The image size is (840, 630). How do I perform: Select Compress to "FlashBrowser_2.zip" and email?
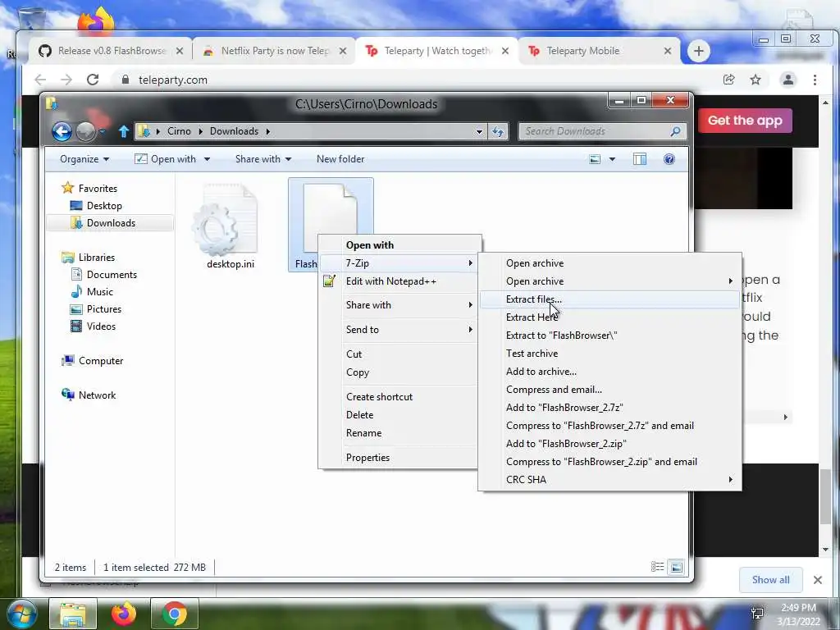(609, 462)
